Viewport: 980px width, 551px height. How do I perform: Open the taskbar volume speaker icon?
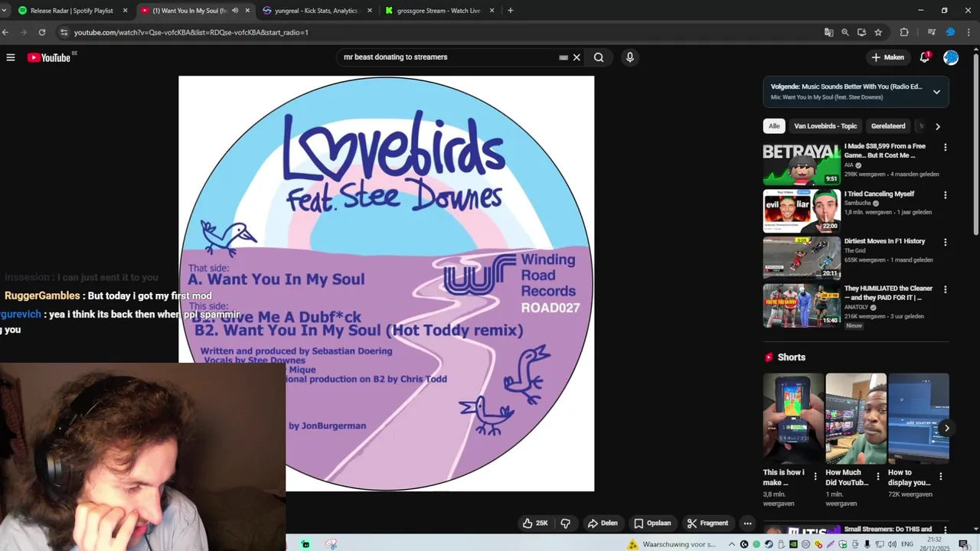coord(892,545)
